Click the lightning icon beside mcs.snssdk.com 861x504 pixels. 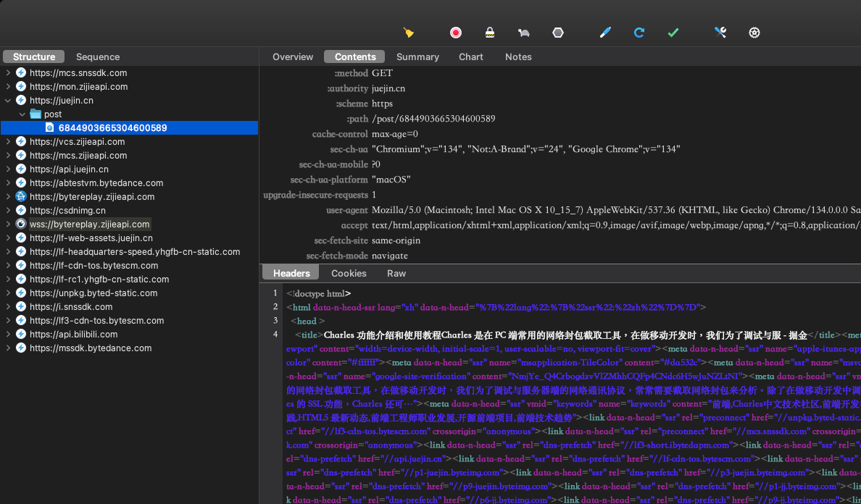pyautogui.click(x=21, y=72)
